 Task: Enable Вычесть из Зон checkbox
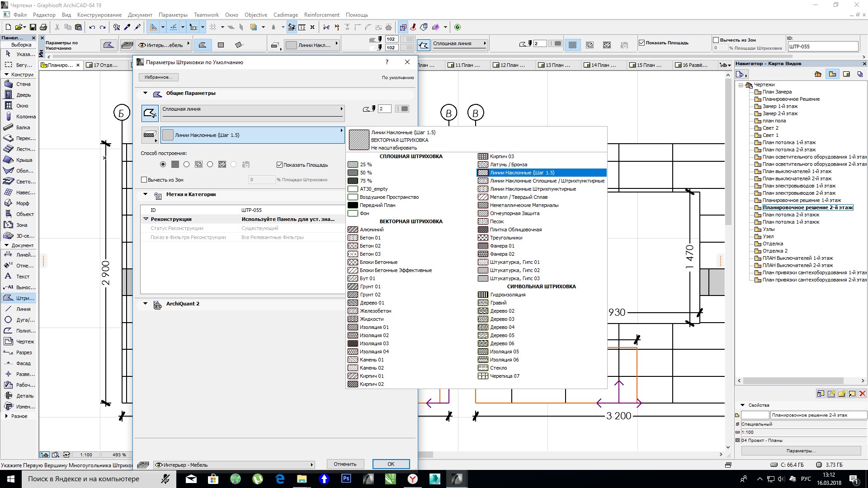click(146, 179)
